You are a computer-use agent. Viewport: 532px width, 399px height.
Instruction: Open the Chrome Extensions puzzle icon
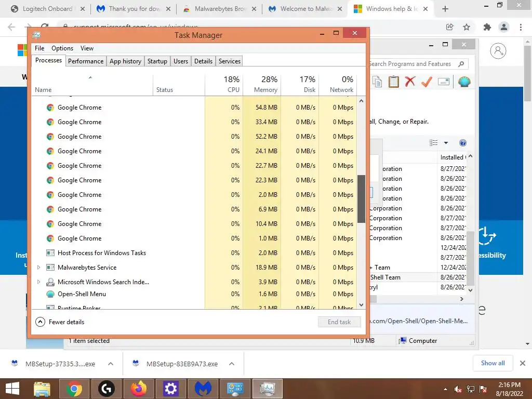coord(487,27)
